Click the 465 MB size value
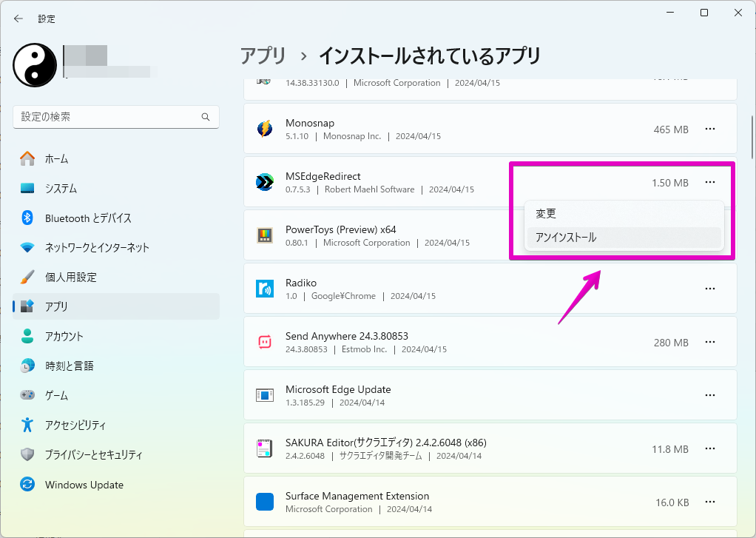This screenshot has width=756, height=538. click(x=671, y=130)
